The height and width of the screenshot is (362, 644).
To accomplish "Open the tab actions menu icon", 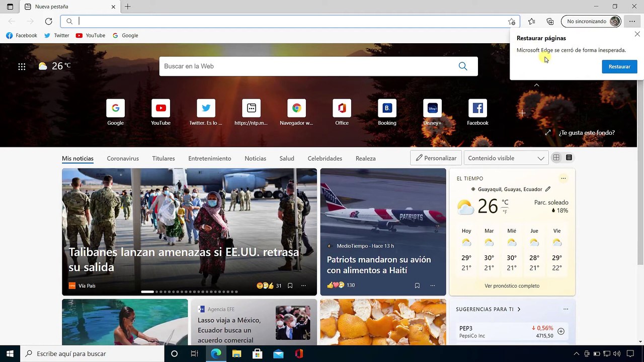I will 10,7.
